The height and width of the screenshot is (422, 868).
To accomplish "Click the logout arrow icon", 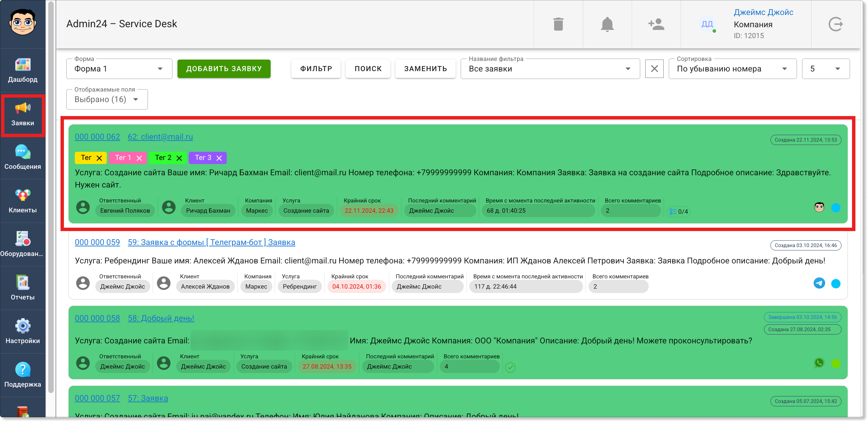I will point(835,24).
